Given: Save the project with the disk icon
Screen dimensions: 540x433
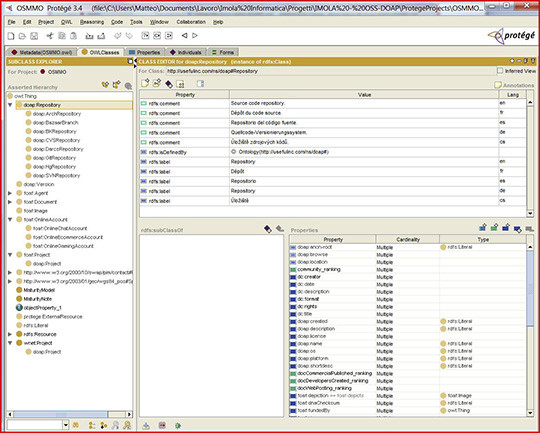Looking at the screenshot, I should coord(34,36).
